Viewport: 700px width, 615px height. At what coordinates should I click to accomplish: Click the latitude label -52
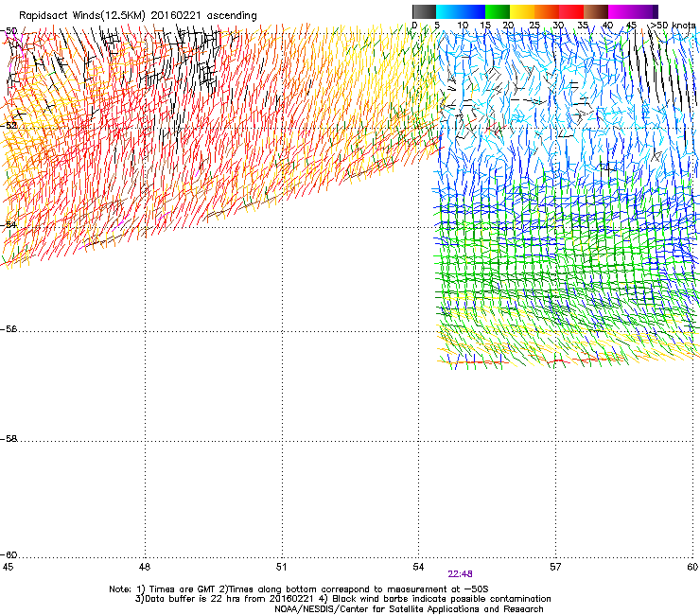(9, 126)
